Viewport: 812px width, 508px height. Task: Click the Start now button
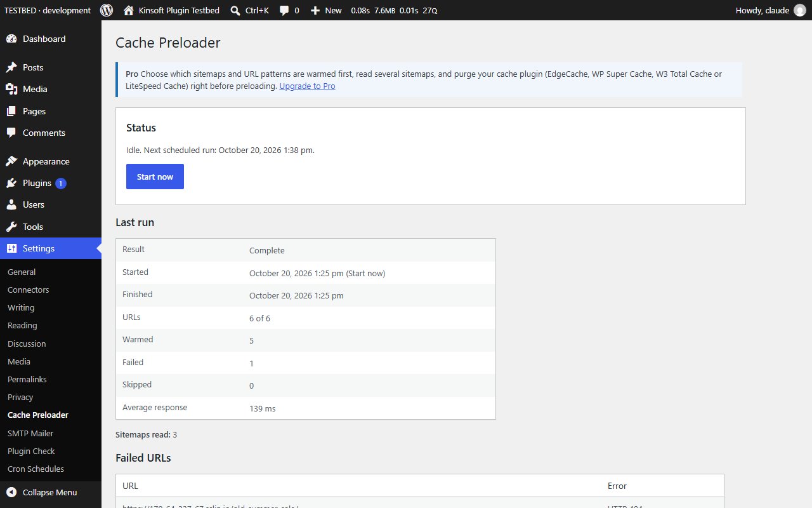[x=155, y=177]
